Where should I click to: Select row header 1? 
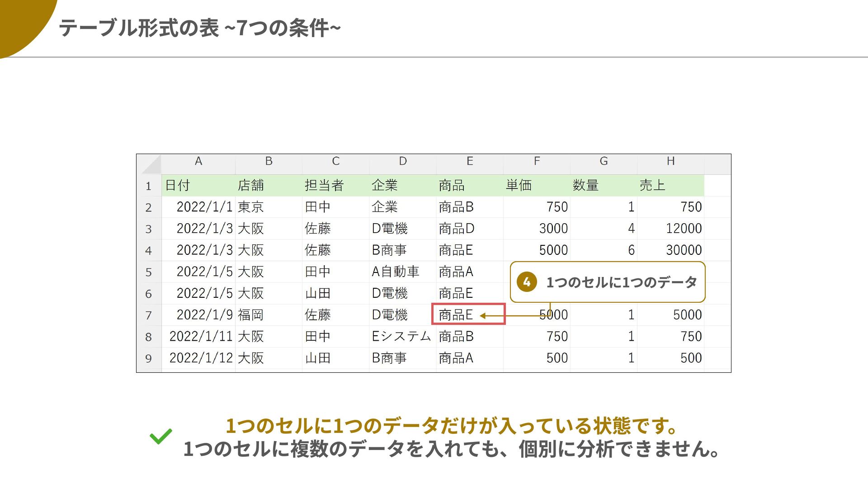[x=149, y=186]
